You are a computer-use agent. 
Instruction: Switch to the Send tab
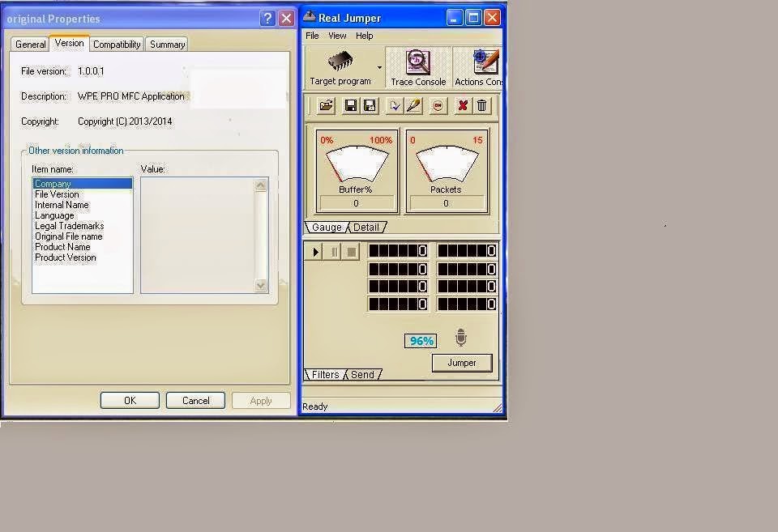(x=363, y=375)
